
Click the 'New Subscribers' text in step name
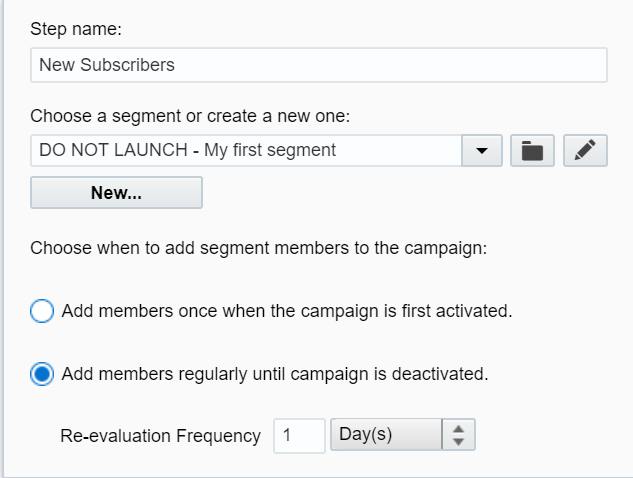(x=107, y=65)
